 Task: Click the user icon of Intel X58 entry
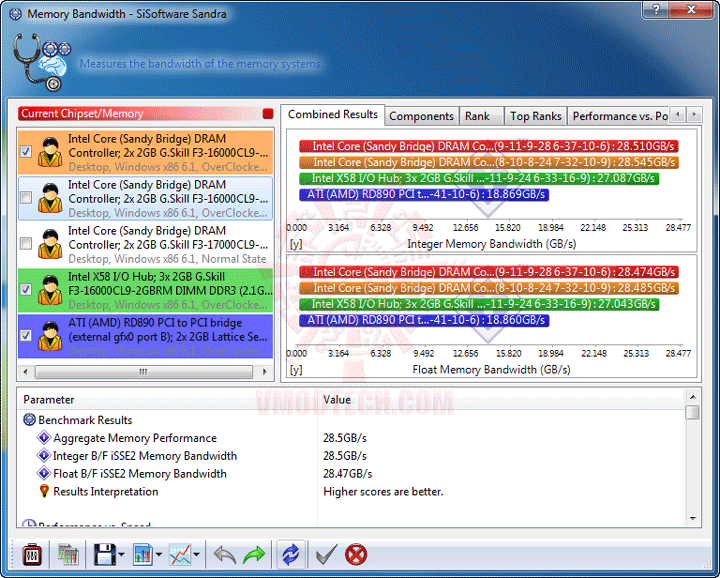tap(50, 290)
